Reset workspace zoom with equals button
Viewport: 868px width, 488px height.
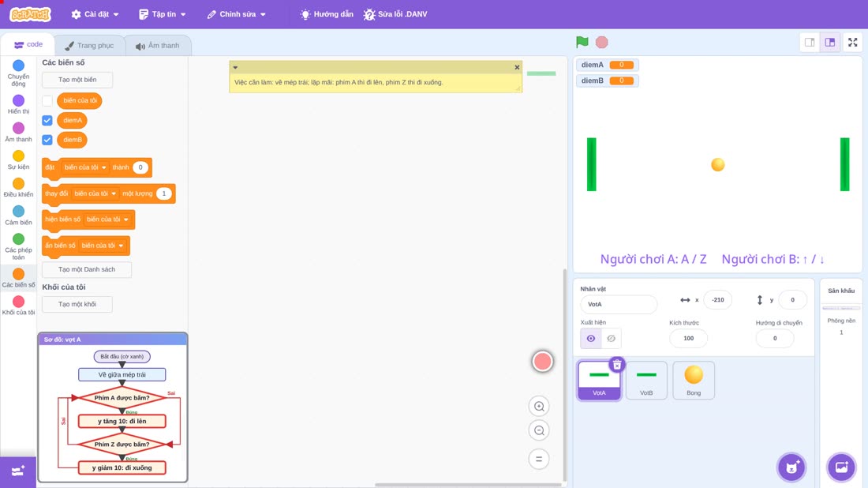(x=539, y=460)
